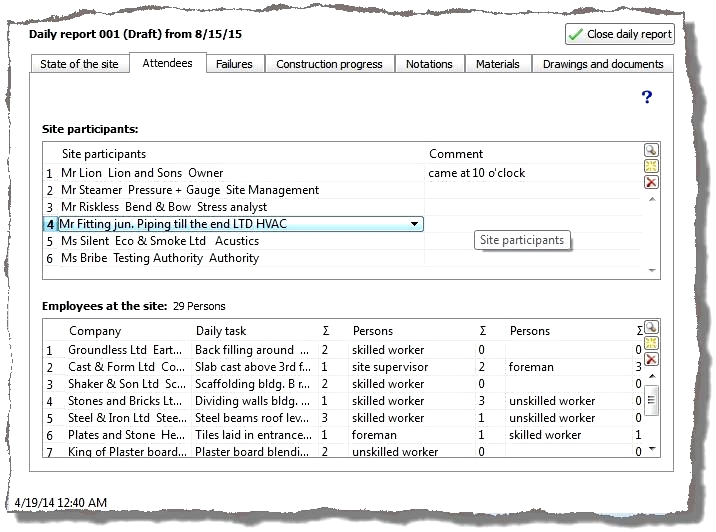Click the scroll up arrow of Site participants list
The height and width of the screenshot is (532, 716).
(652, 199)
